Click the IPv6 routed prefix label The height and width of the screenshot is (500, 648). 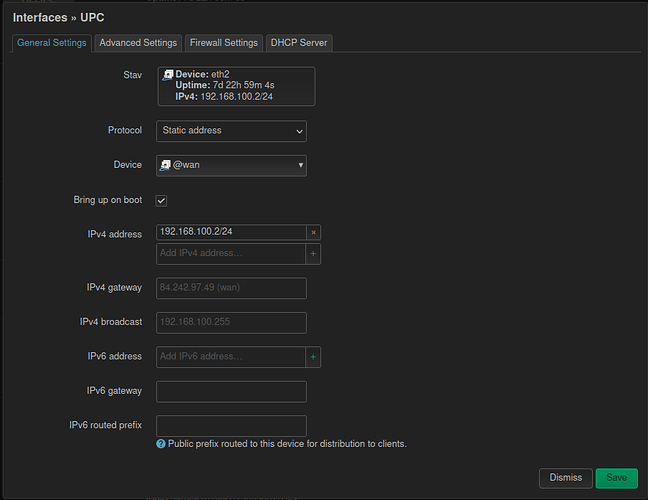(x=105, y=425)
